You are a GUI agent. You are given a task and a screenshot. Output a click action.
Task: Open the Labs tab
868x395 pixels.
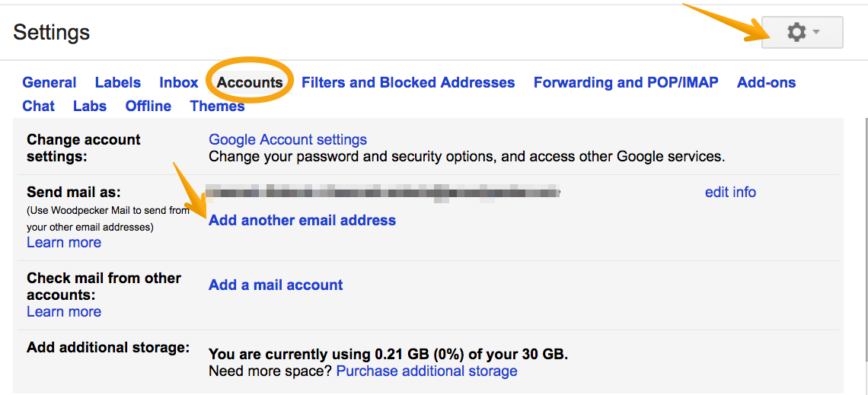click(90, 106)
